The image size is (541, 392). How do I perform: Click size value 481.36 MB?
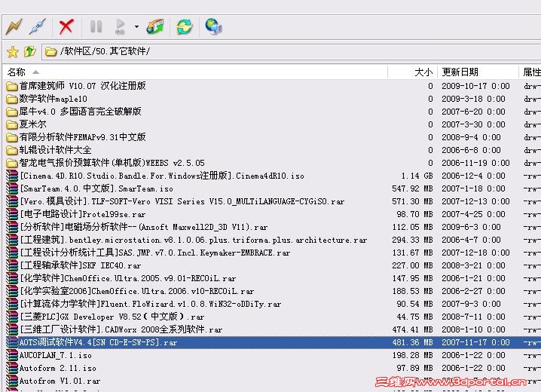tap(412, 342)
